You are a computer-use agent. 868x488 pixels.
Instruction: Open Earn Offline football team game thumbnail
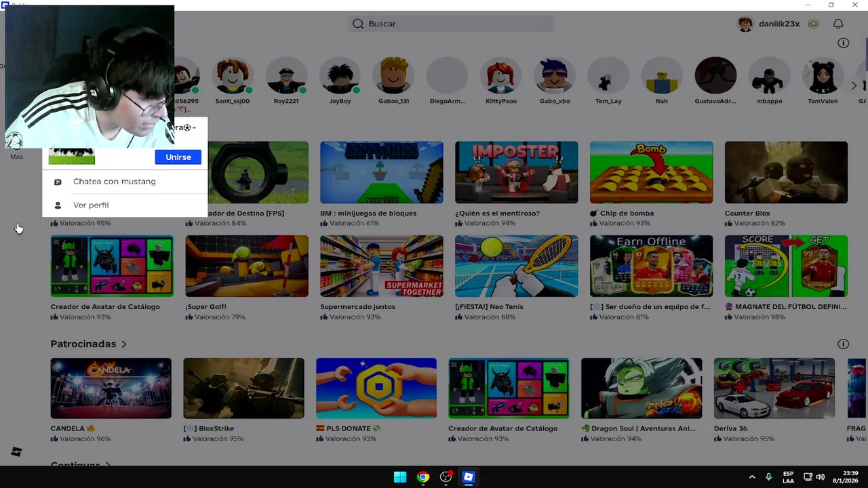click(651, 266)
